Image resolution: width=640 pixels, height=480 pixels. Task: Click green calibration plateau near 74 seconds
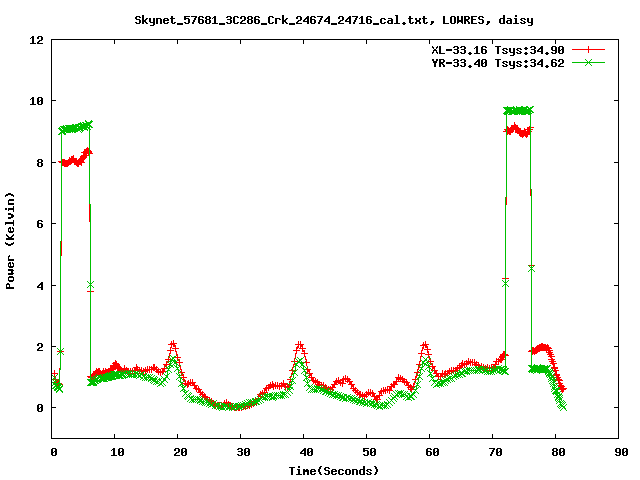click(x=518, y=111)
